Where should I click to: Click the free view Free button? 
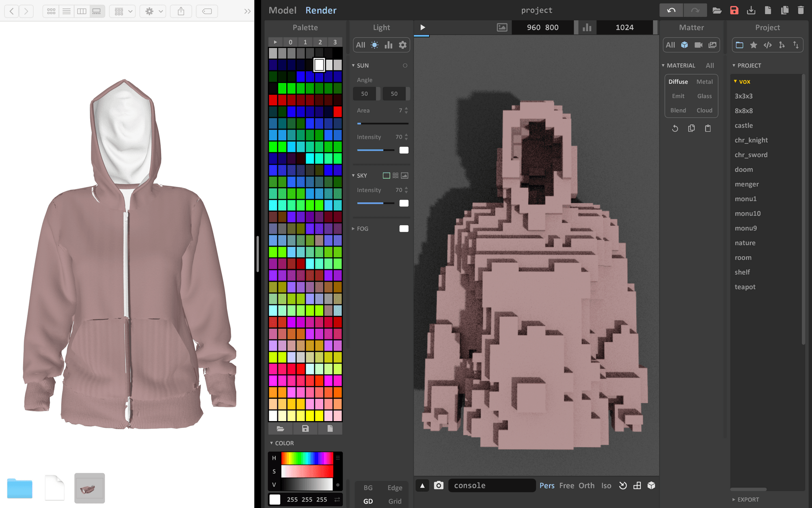[x=565, y=486]
